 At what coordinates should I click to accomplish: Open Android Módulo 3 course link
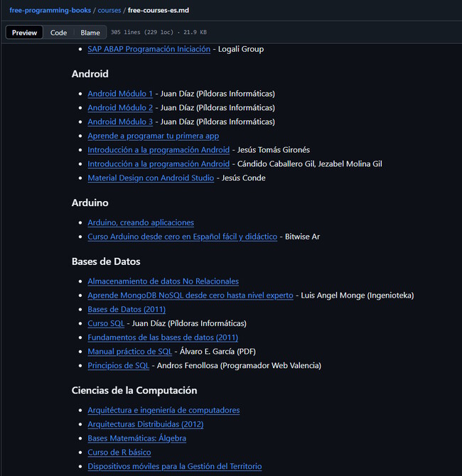click(x=120, y=121)
